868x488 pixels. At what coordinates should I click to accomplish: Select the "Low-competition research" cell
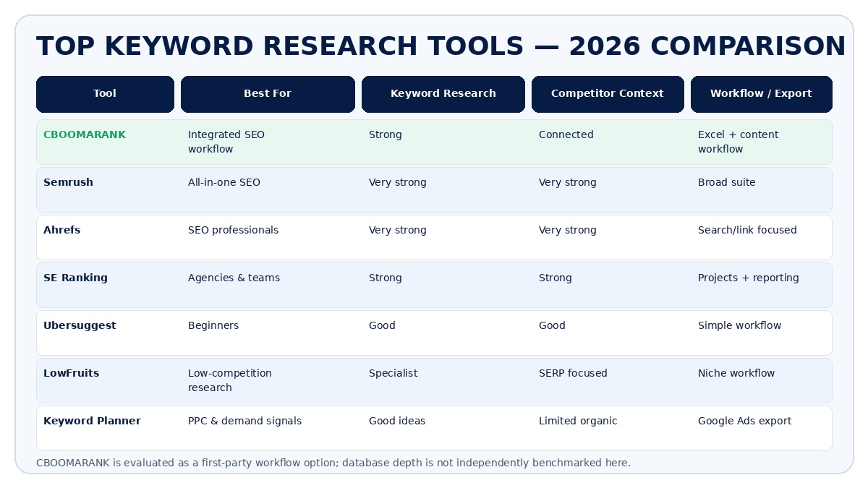click(x=230, y=380)
